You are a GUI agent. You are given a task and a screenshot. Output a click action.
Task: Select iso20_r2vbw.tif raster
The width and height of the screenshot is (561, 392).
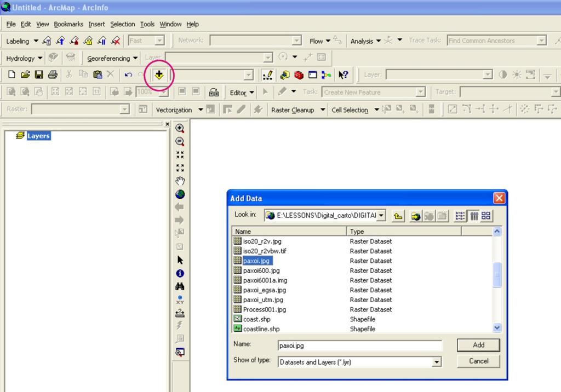pyautogui.click(x=265, y=251)
